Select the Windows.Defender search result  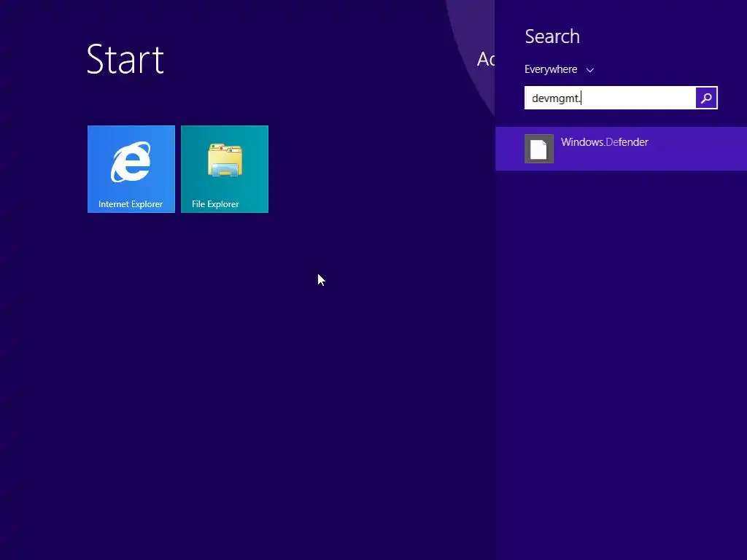[x=621, y=149]
